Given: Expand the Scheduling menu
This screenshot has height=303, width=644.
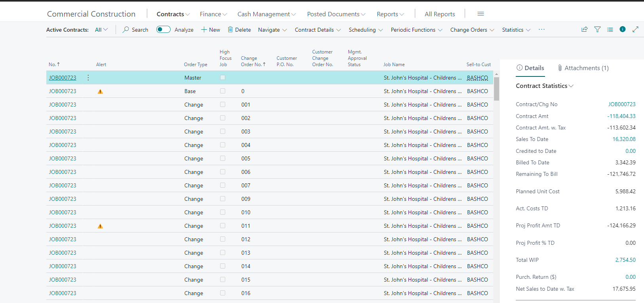Looking at the screenshot, I should [365, 30].
